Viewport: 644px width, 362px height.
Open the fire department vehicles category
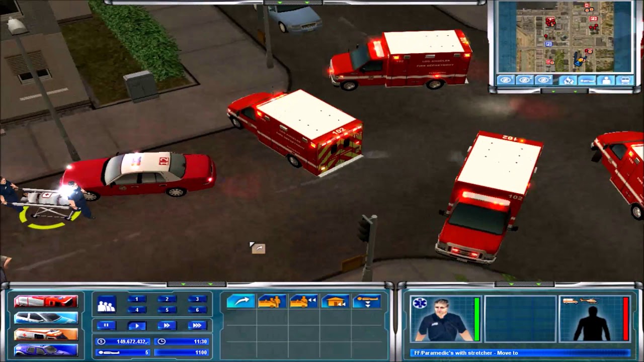(46, 301)
